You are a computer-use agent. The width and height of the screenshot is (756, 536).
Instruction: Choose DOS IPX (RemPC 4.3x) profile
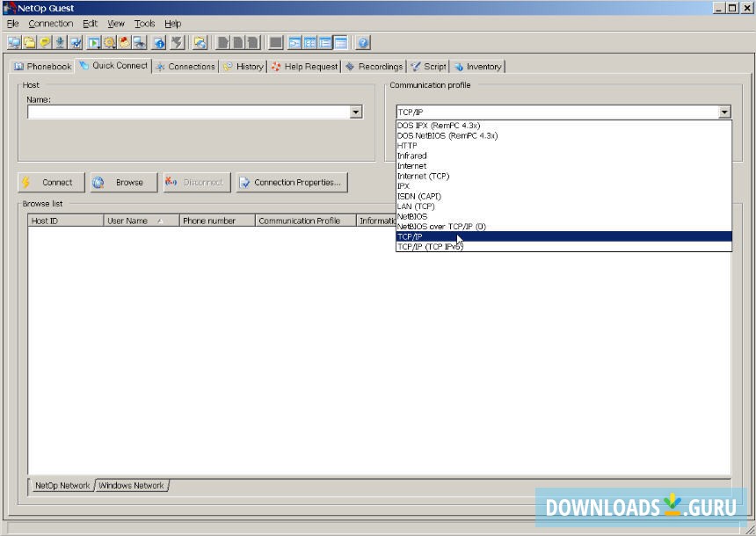pyautogui.click(x=563, y=126)
